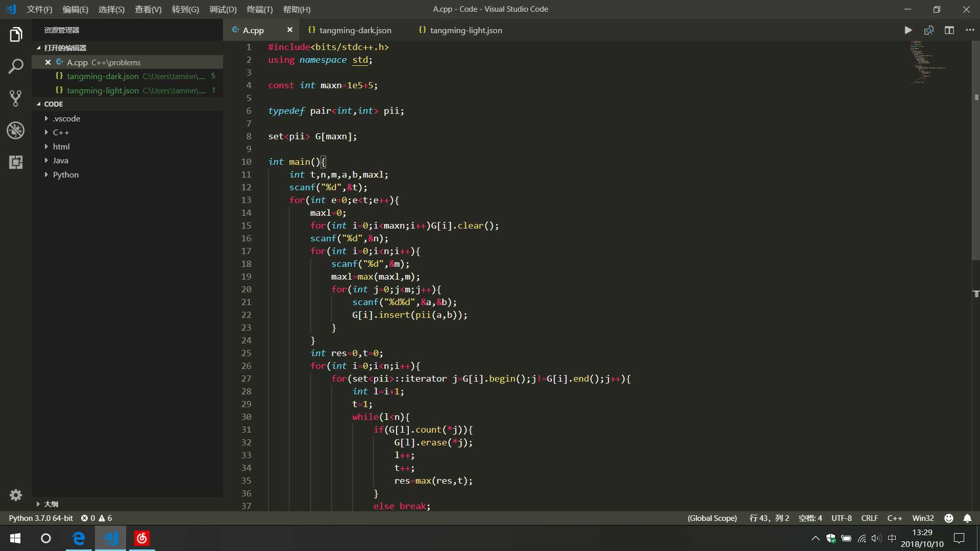Click the volume icon in system tray
This screenshot has height=551, width=980.
pos(876,538)
